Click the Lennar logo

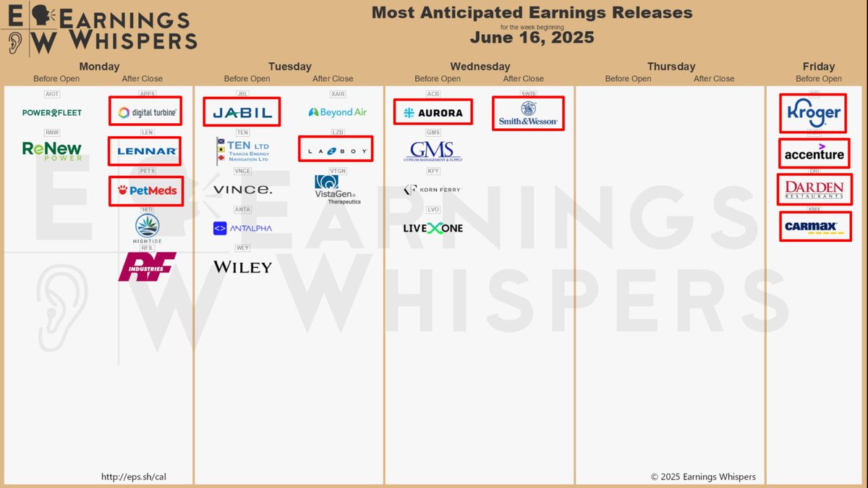pos(147,151)
